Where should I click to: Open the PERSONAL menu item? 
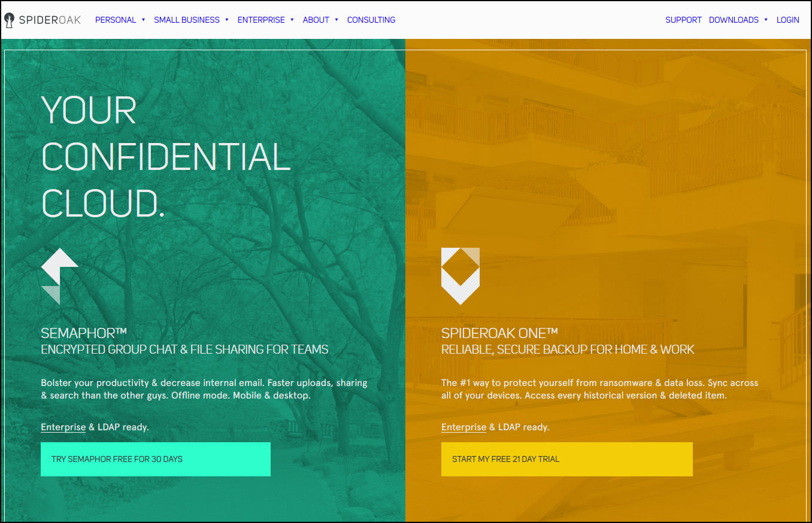(x=116, y=20)
